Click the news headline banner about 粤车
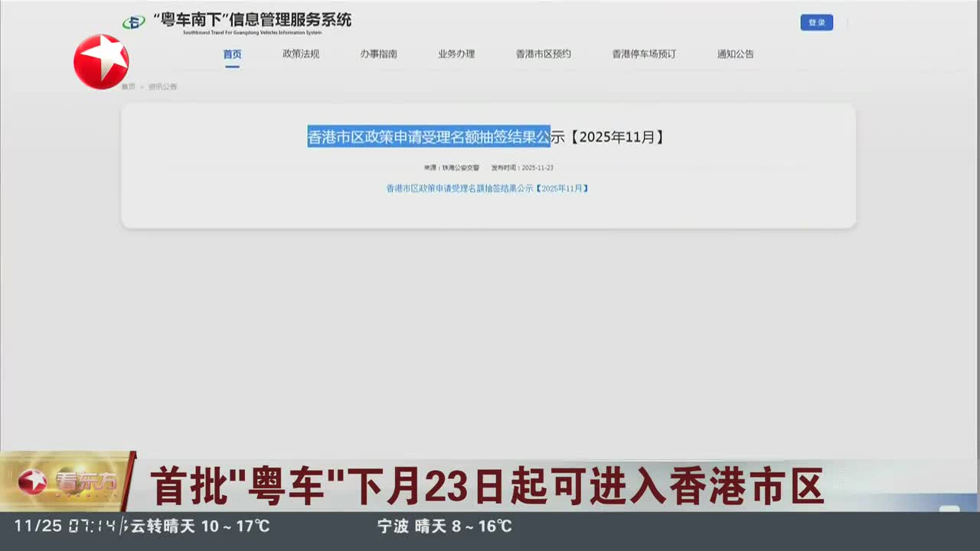The width and height of the screenshot is (980, 551). (x=486, y=487)
